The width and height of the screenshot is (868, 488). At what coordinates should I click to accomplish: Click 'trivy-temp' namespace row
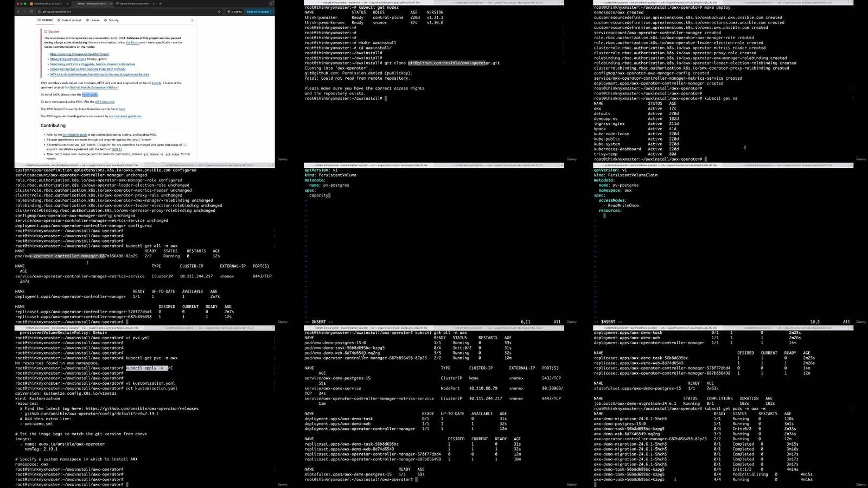click(636, 154)
